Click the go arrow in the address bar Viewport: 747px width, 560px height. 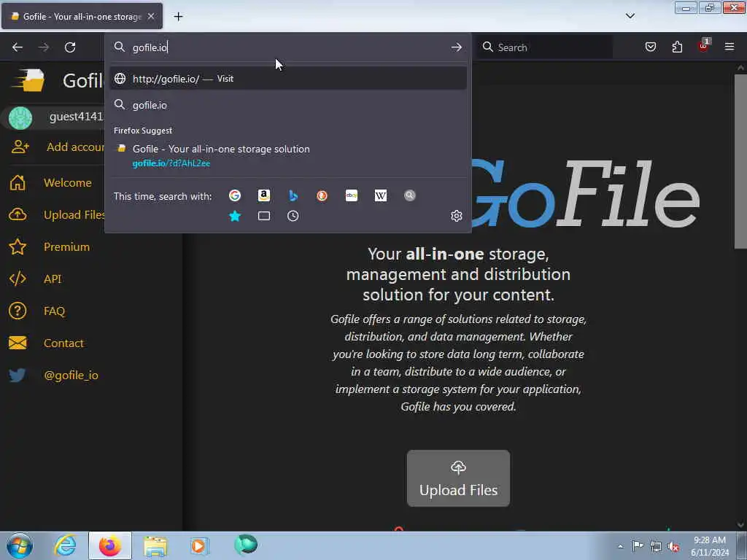click(457, 47)
